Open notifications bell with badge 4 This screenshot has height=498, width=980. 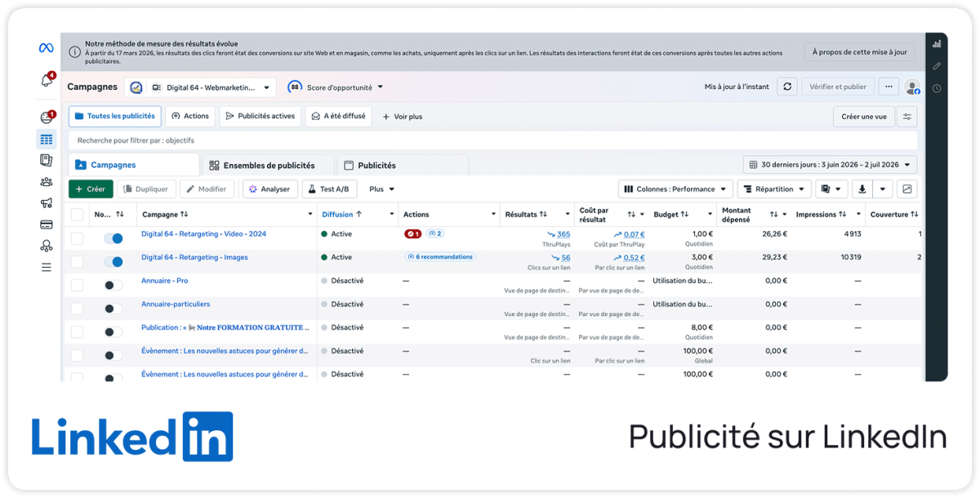(x=47, y=80)
